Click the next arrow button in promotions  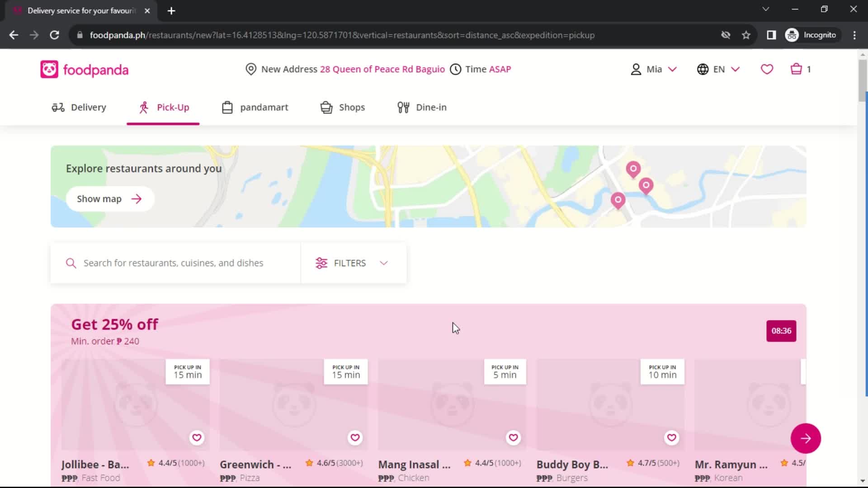805,439
